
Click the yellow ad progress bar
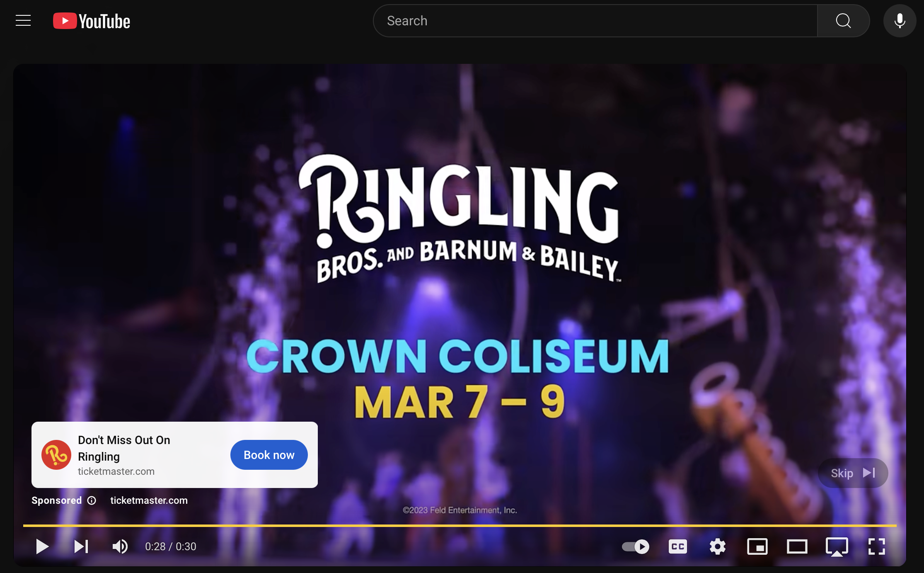pyautogui.click(x=460, y=526)
